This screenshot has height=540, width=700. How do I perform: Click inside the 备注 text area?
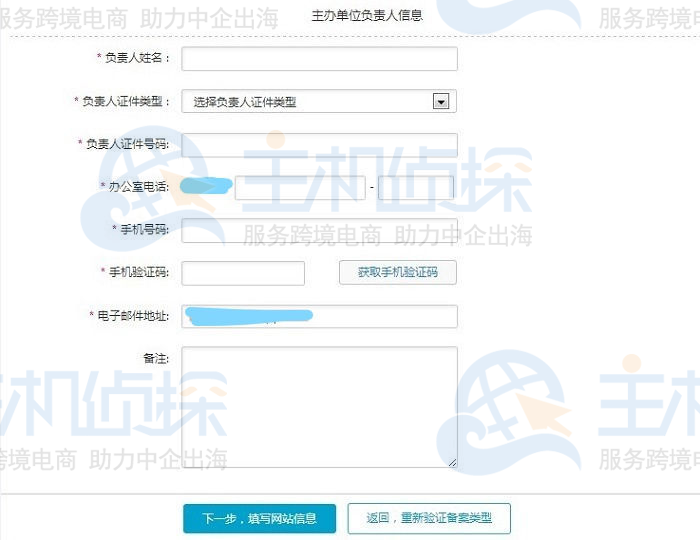319,407
